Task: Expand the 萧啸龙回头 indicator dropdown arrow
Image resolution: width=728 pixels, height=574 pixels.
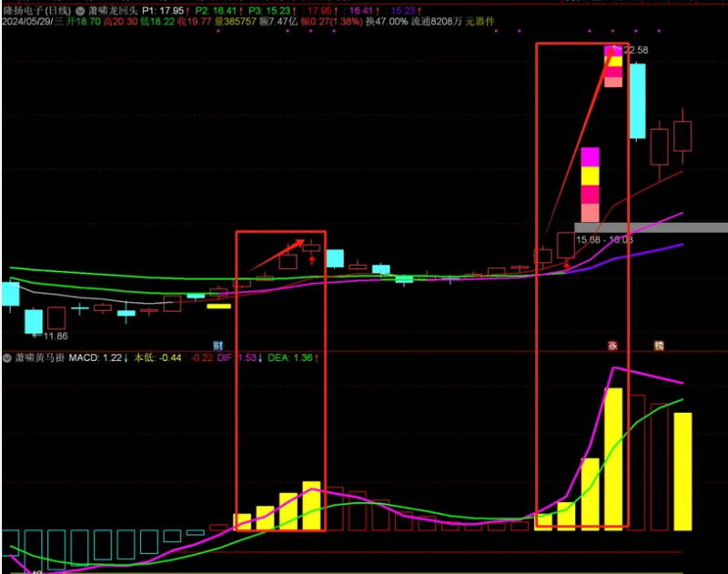Action: 81,9
